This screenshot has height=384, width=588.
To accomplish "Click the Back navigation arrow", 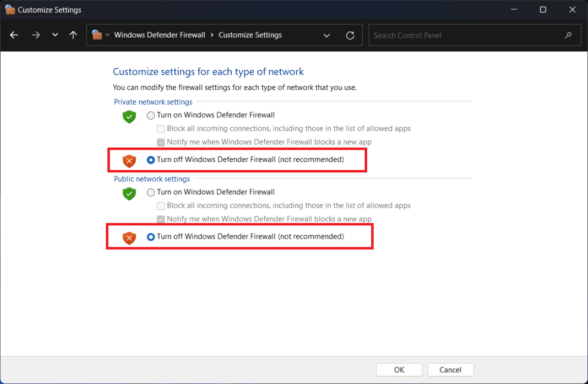I will click(14, 35).
